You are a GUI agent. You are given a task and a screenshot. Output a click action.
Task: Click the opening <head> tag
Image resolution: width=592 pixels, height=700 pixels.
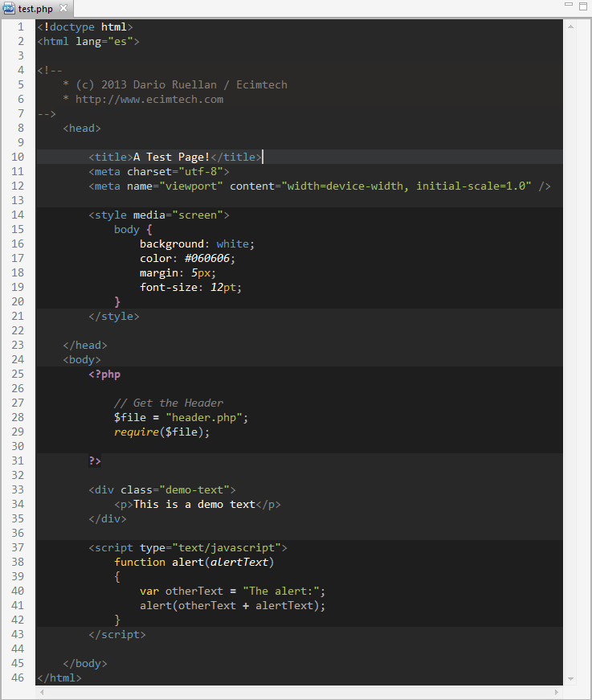click(x=82, y=128)
